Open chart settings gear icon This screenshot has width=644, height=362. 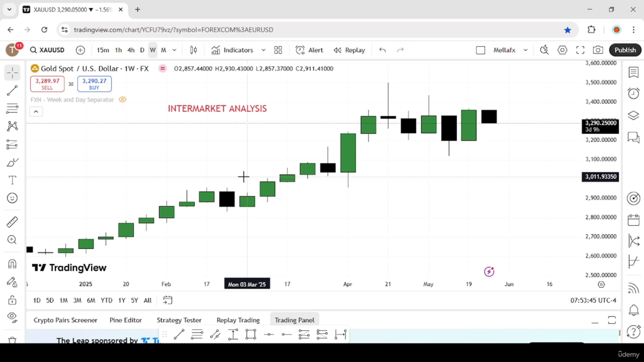[x=562, y=50]
